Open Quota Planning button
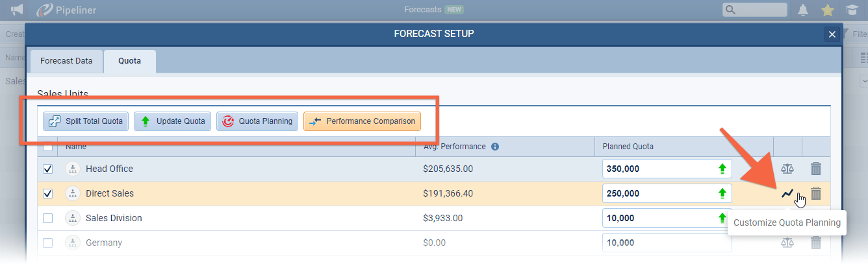 (258, 121)
